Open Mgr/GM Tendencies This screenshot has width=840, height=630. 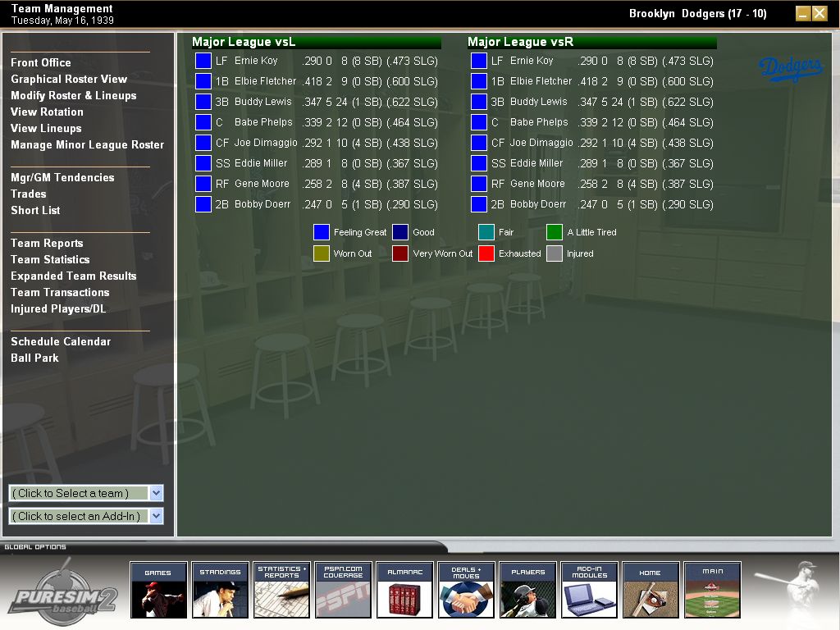coord(62,178)
